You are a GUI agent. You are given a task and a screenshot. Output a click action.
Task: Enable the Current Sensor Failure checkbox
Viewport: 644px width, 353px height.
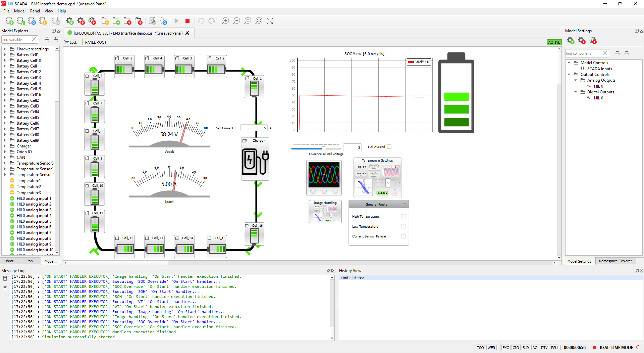click(403, 236)
